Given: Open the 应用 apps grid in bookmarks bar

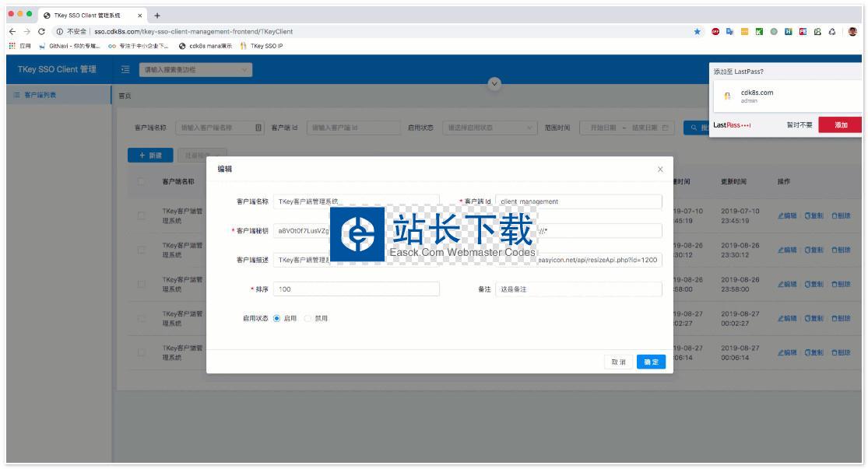Looking at the screenshot, I should click(20, 46).
